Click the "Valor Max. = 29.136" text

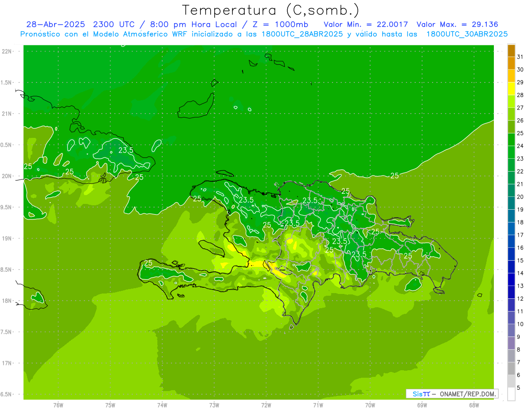point(457,24)
